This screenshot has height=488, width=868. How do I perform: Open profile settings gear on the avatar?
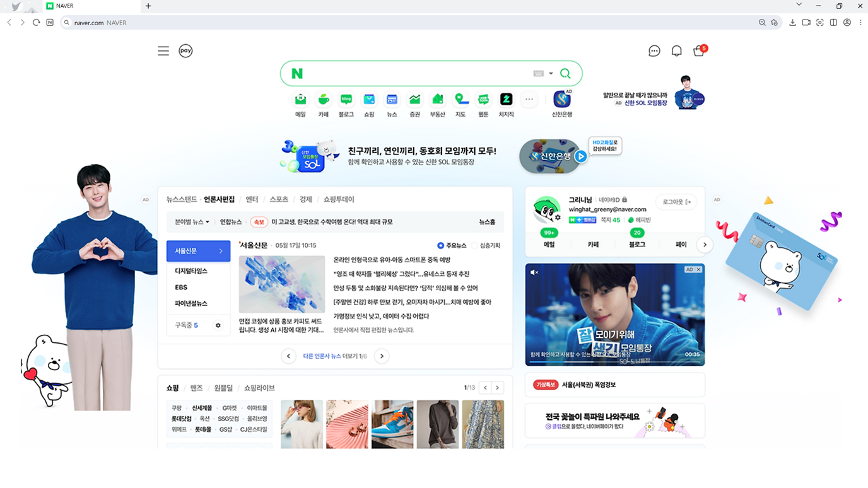(x=558, y=218)
